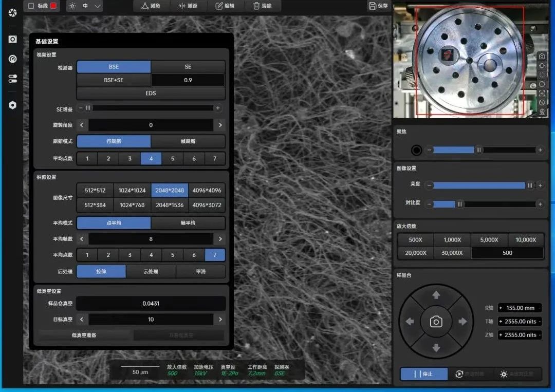Viewport: 555px width, 392px height.
Task: Select 帧刷新 refresh mode
Action: point(188,141)
